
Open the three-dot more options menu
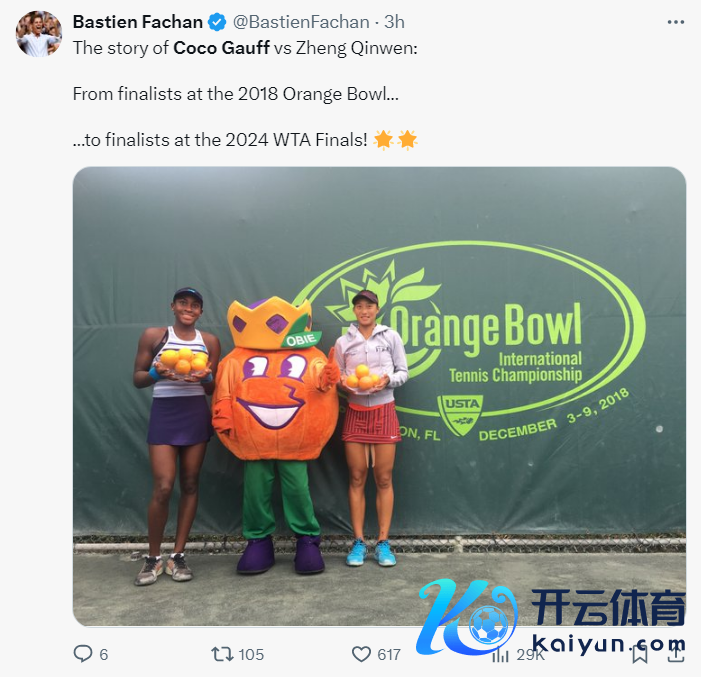[x=676, y=22]
